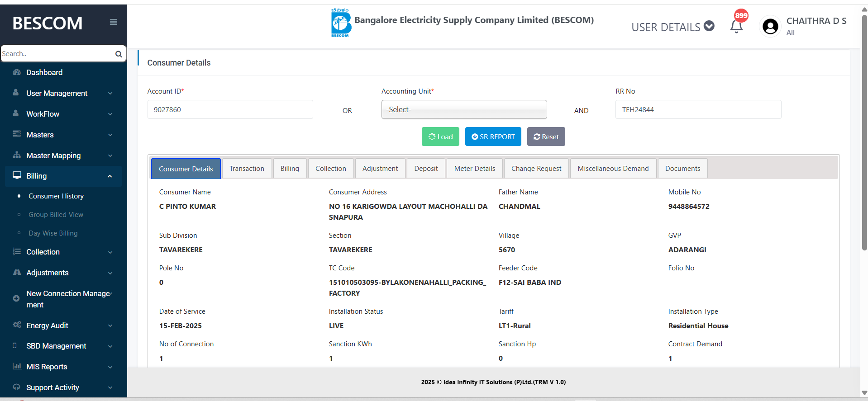868x401 pixels.
Task: Click mobile number 9448864572
Action: [x=689, y=206]
